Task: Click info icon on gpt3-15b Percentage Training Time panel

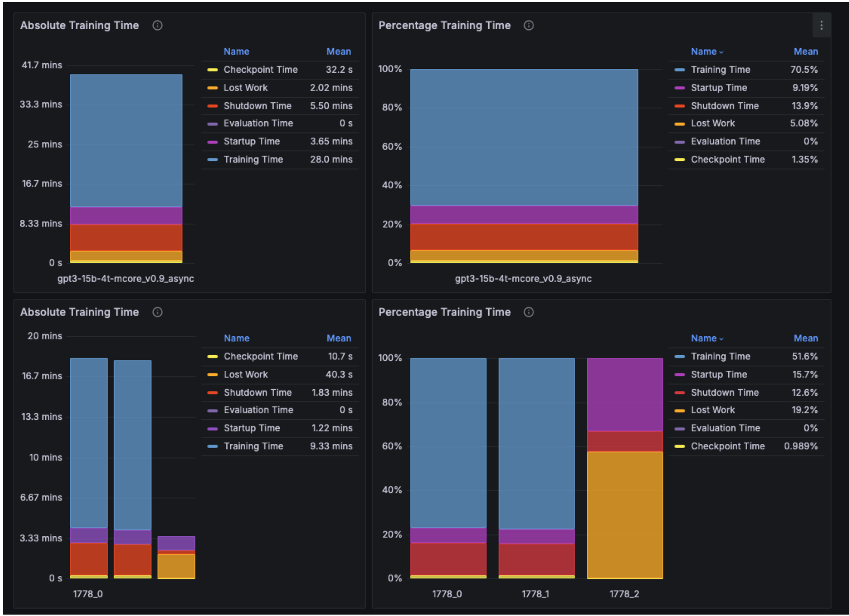Action: pos(529,25)
